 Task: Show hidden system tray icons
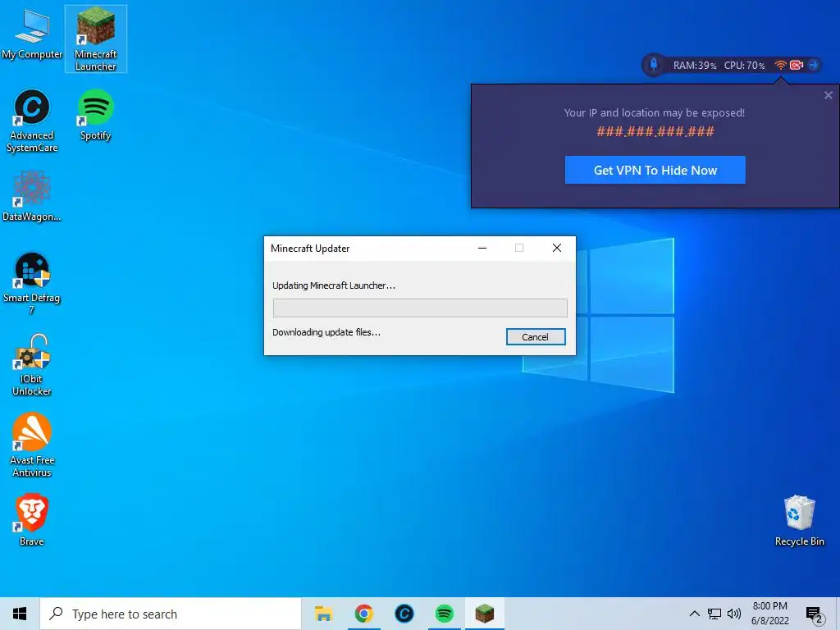[694, 614]
